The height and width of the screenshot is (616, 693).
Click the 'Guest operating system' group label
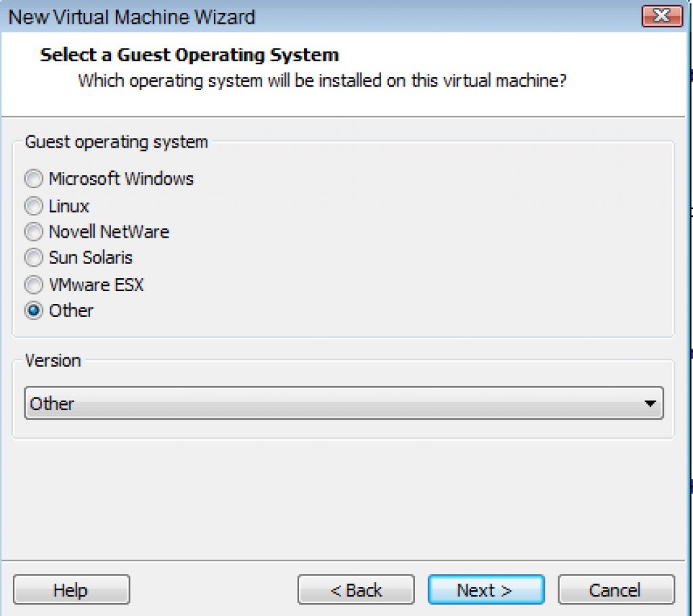coord(116,142)
